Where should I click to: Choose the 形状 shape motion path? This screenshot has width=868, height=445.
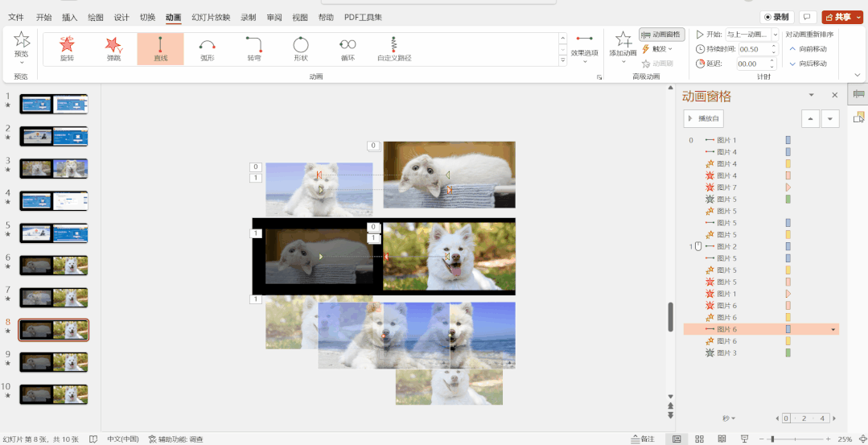point(301,49)
